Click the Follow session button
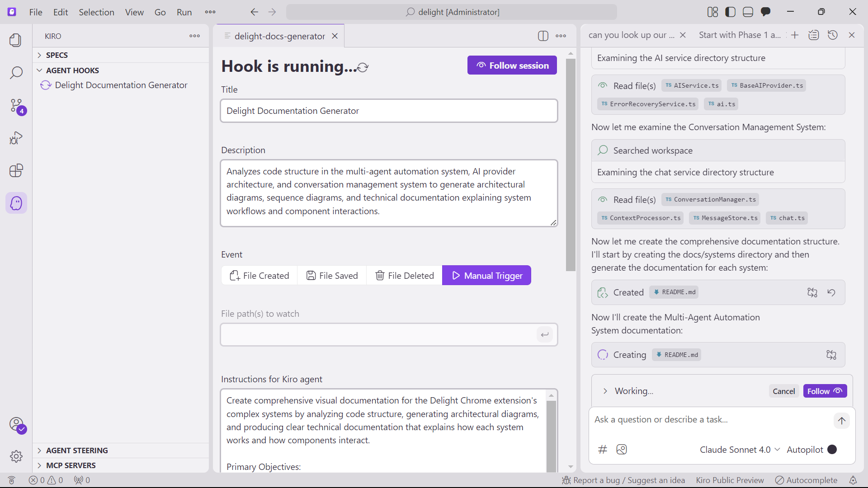This screenshot has width=868, height=488. [512, 66]
